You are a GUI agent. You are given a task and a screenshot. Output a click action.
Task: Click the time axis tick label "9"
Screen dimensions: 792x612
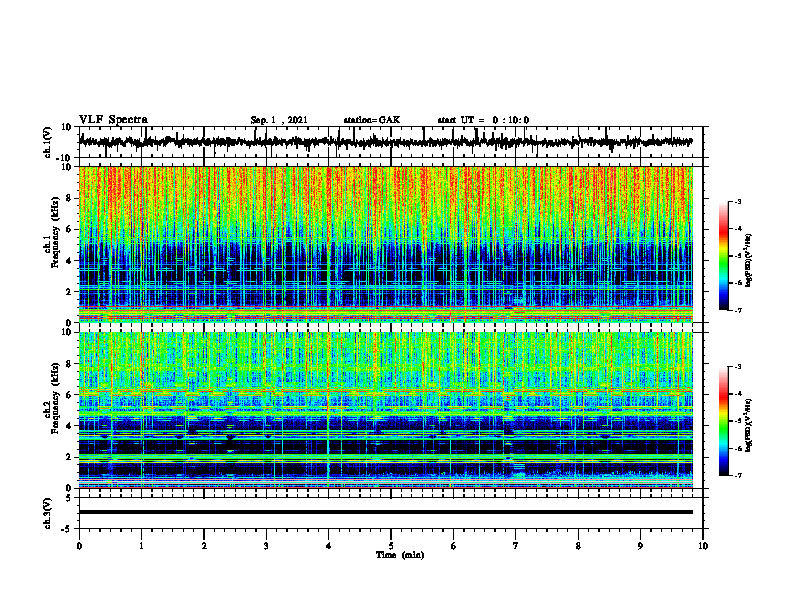640,546
